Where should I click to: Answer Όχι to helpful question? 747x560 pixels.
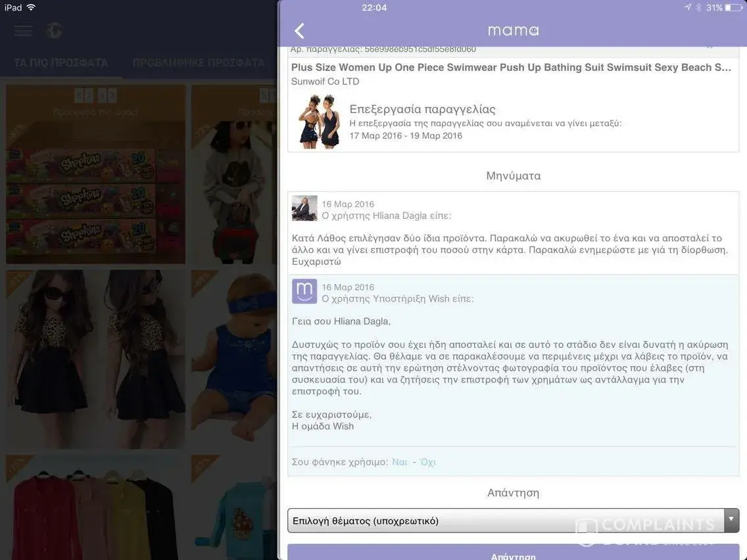428,462
